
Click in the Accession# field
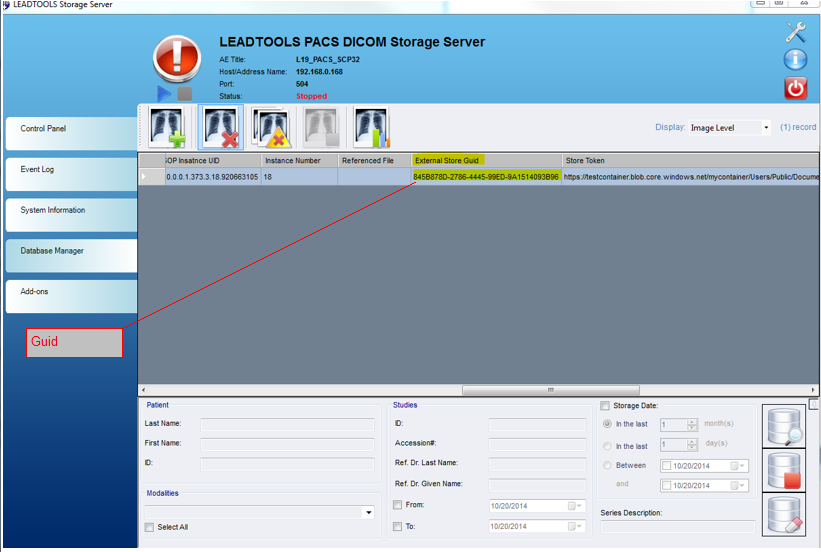[x=537, y=445]
